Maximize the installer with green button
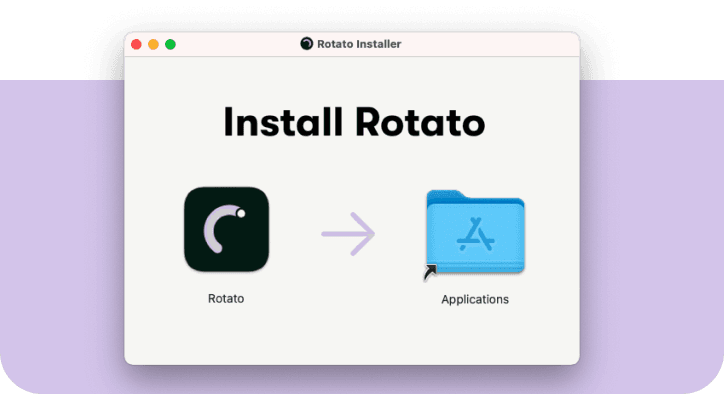The height and width of the screenshot is (394, 724). (x=170, y=44)
